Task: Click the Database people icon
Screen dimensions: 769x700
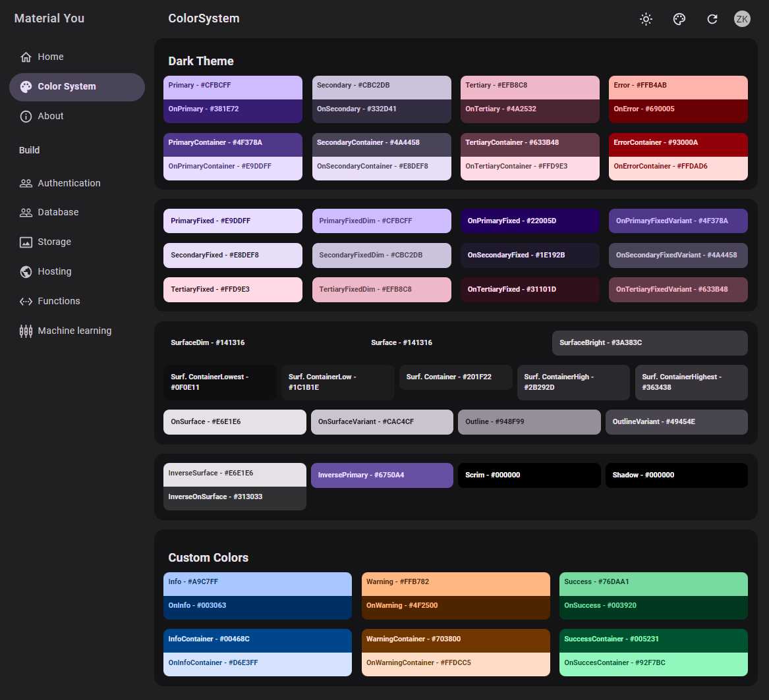Action: click(x=26, y=213)
